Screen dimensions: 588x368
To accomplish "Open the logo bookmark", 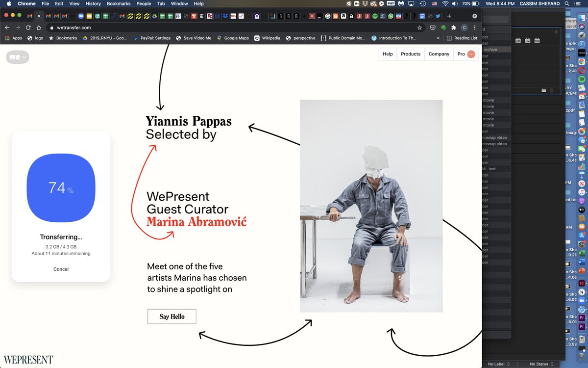I will [36, 38].
